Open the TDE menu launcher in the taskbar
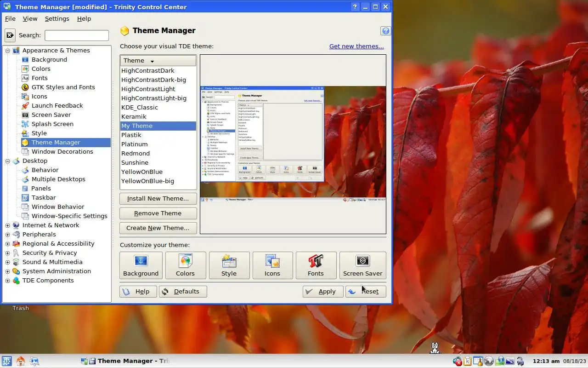The width and height of the screenshot is (588, 368). click(6, 361)
